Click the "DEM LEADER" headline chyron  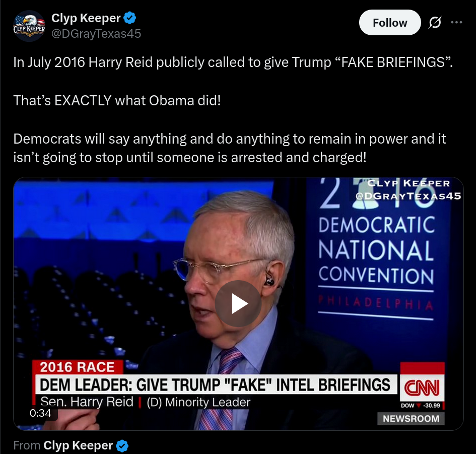pos(215,385)
